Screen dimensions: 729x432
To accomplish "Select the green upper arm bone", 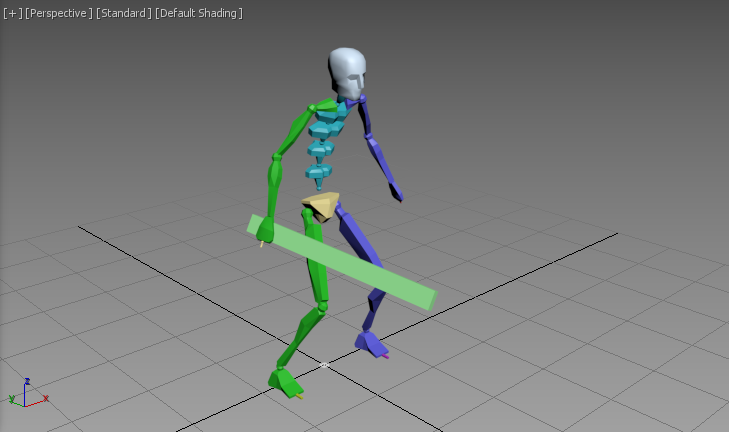I will 295,132.
